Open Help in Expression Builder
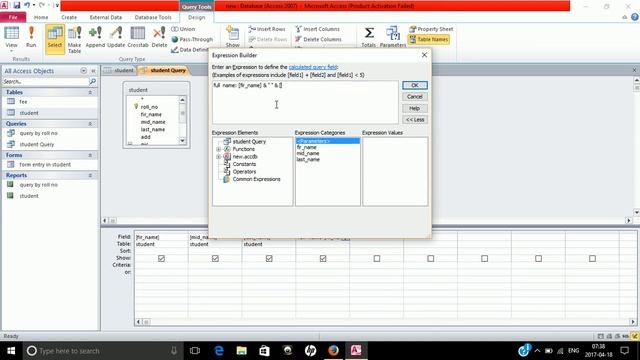 click(x=415, y=108)
